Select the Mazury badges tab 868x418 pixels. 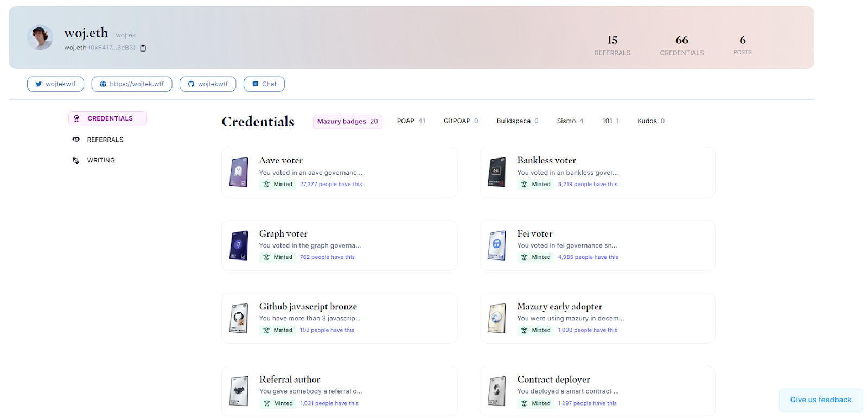point(348,122)
